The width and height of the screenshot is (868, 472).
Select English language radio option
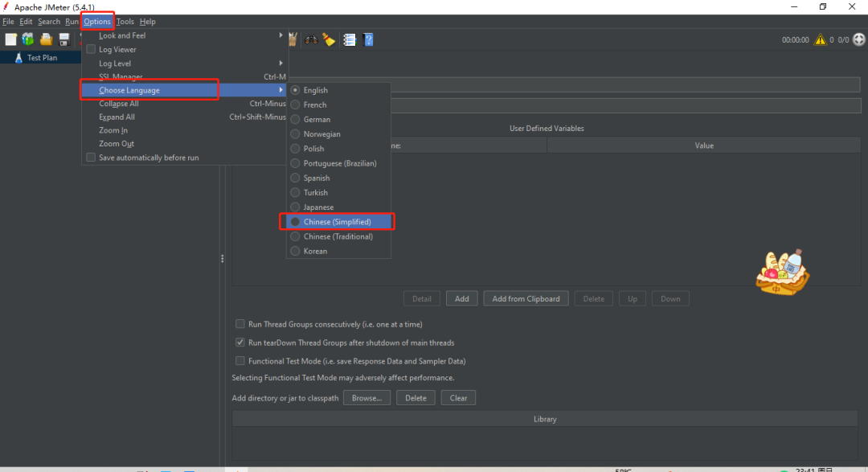[338, 90]
